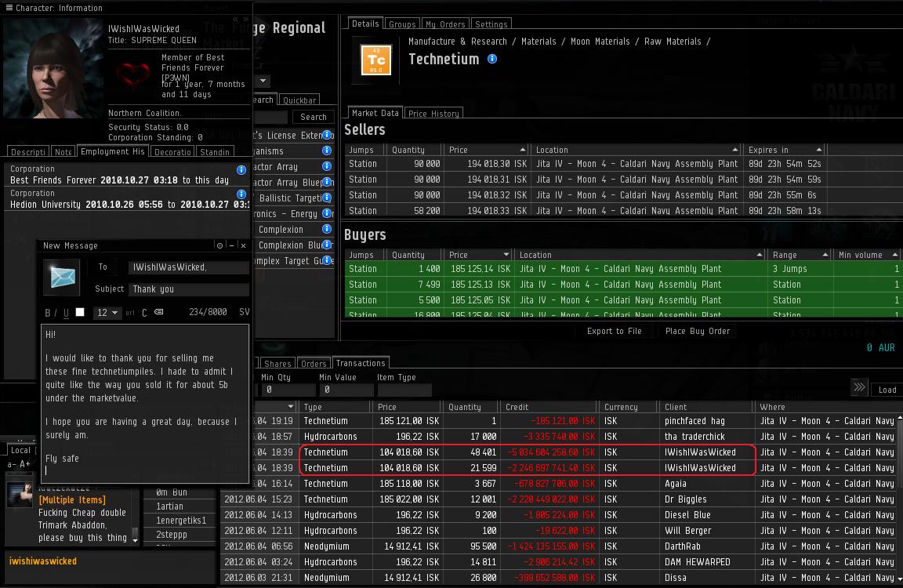Click the Technetium item type icon
The height and width of the screenshot is (588, 903).
tap(375, 60)
